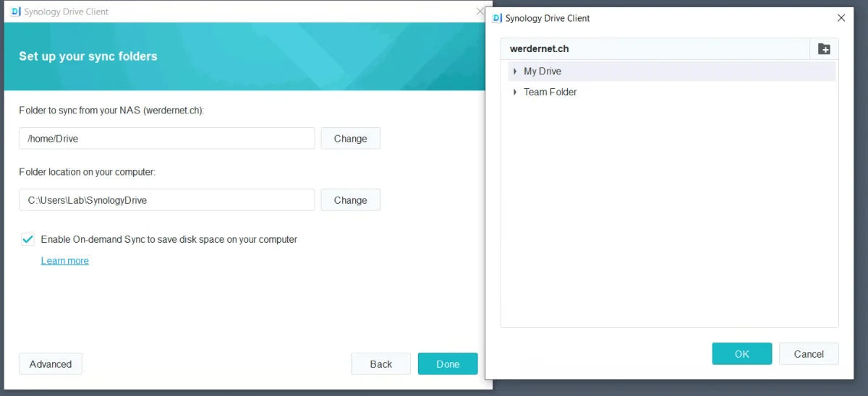Screen dimensions: 868x396
Task: Open the Learn more link
Action: coord(65,261)
